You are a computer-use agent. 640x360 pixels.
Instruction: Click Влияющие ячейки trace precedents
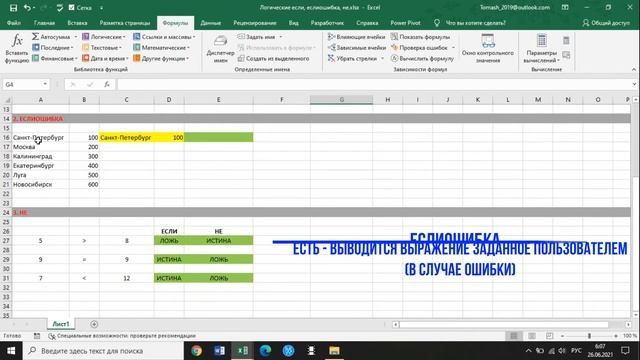[356, 37]
